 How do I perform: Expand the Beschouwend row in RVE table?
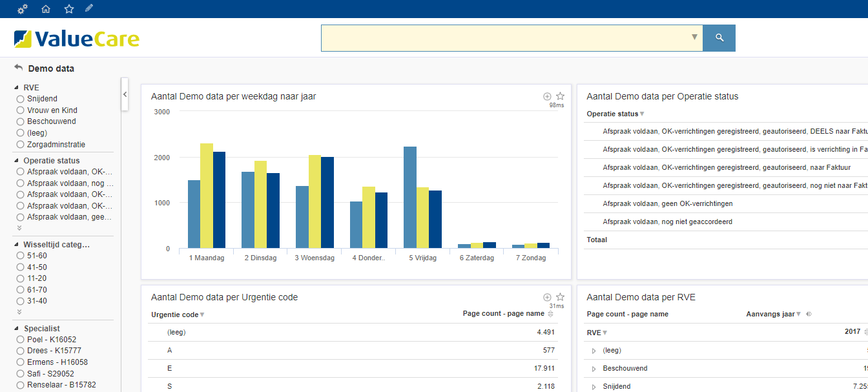pos(594,369)
